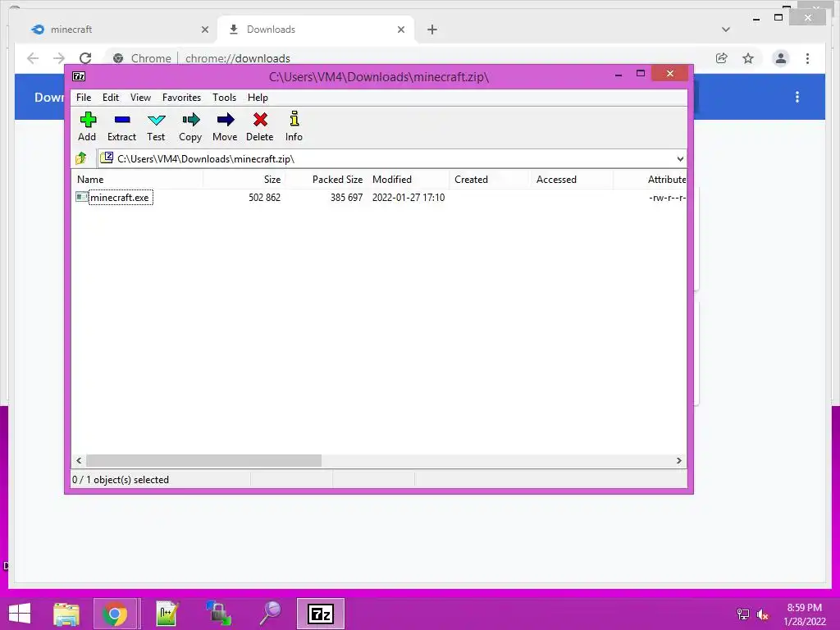The image size is (840, 630).
Task: Select the Copy toolbar icon
Action: 190,126
